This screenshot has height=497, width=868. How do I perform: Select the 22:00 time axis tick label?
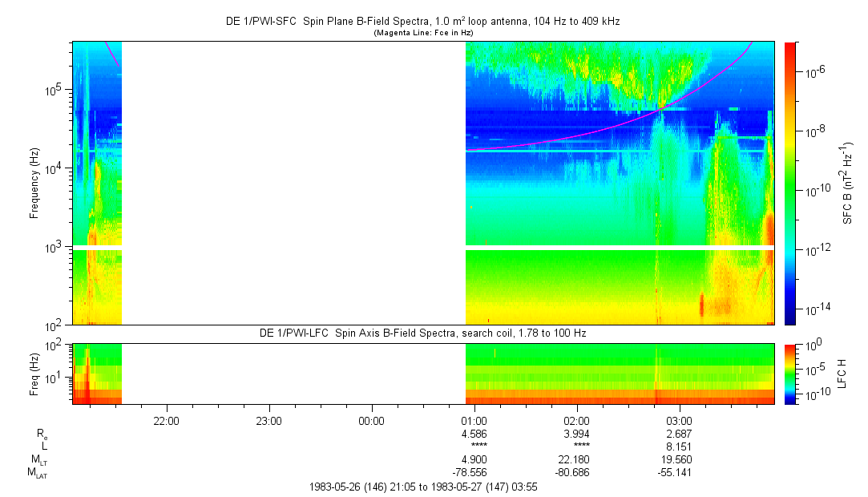(x=166, y=420)
